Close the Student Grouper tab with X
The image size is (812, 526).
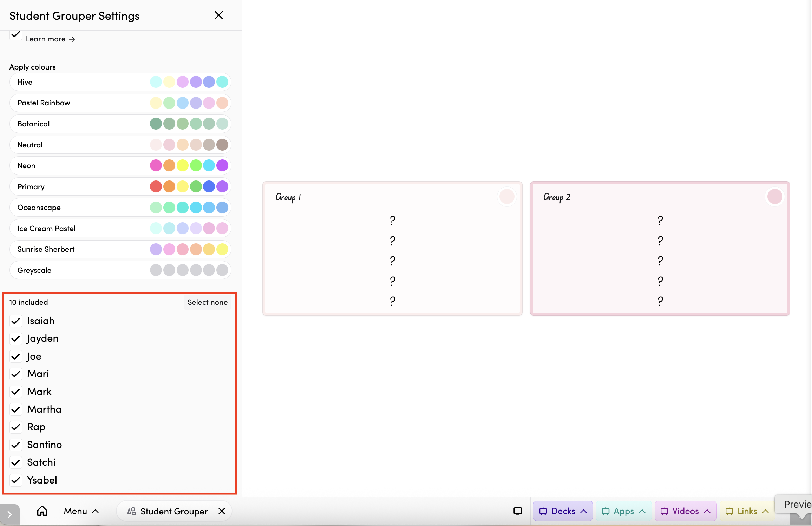point(222,511)
